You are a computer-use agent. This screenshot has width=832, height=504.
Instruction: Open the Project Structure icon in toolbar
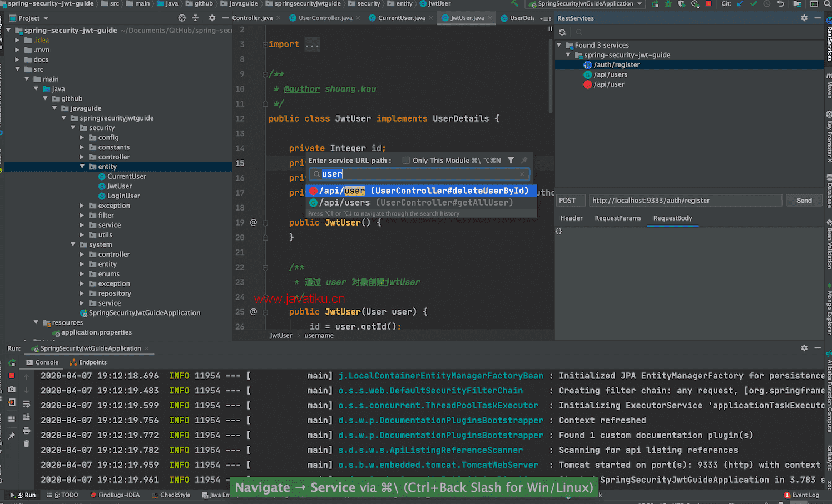point(797,4)
